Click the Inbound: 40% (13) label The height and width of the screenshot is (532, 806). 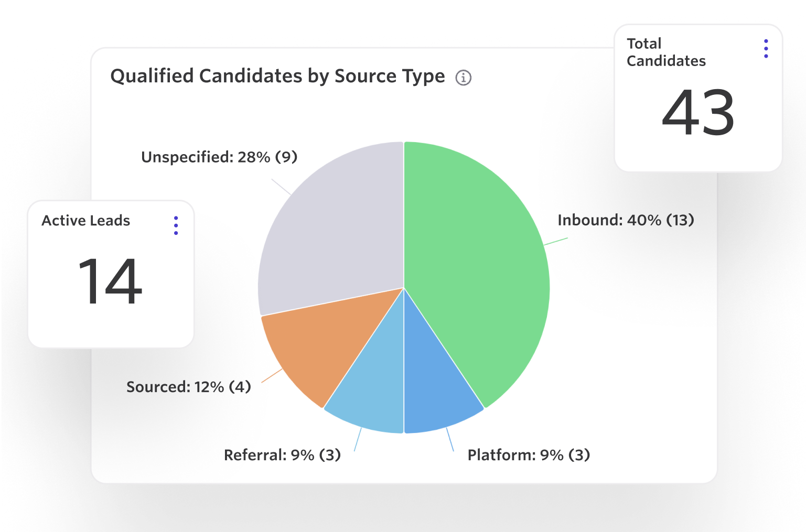(x=626, y=221)
